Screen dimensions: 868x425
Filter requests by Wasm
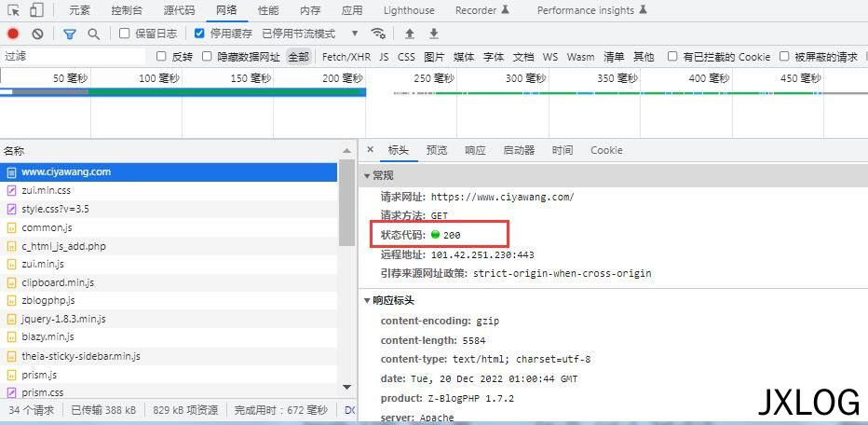click(581, 57)
